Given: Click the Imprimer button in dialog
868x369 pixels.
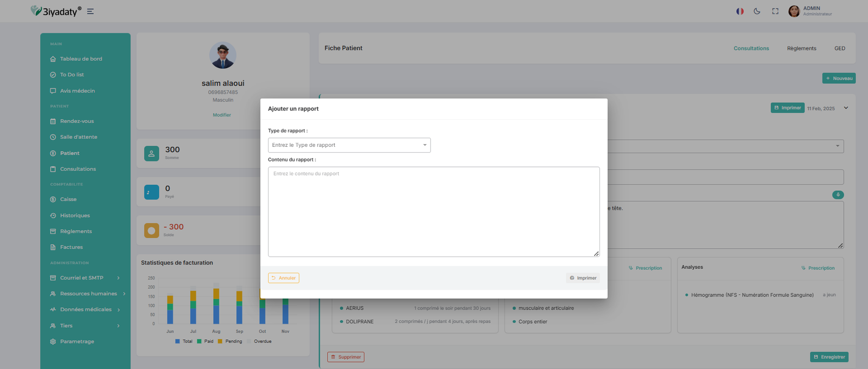Looking at the screenshot, I should [x=583, y=278].
